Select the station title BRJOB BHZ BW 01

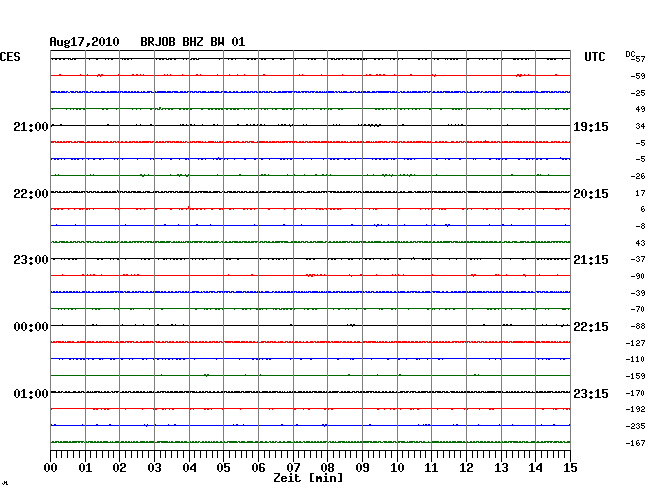coord(193,42)
